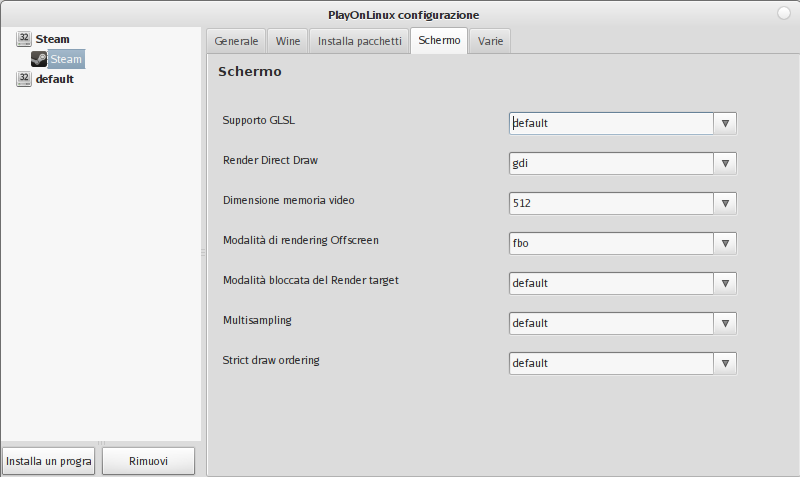Click the Supporto GLSL label

(x=259, y=120)
